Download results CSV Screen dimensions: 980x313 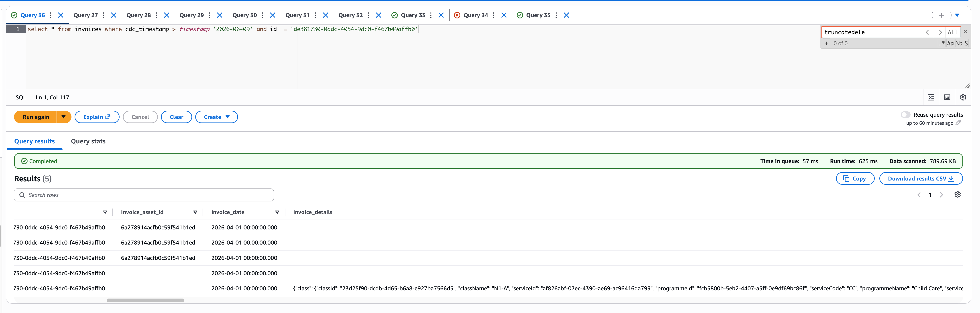tap(921, 179)
